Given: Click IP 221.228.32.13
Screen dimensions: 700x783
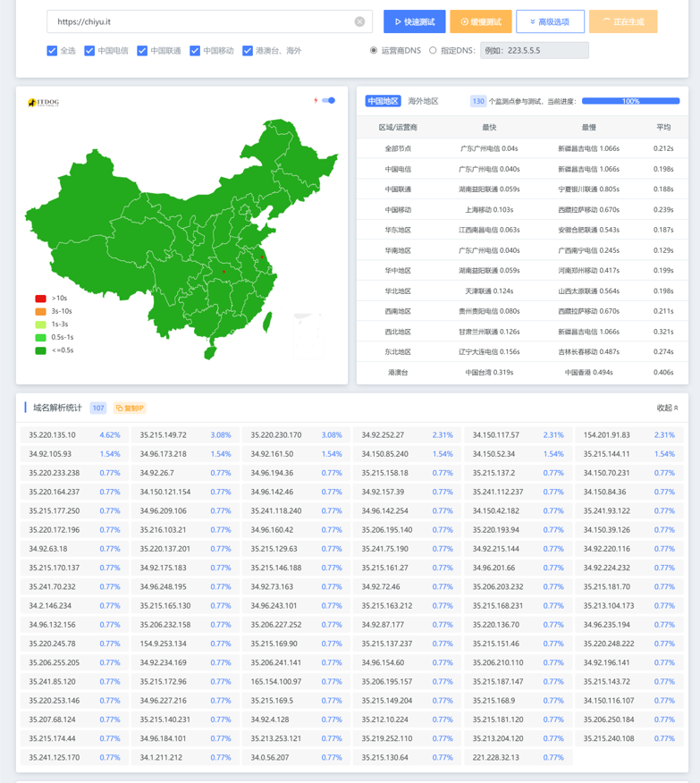Looking at the screenshot, I should (x=496, y=758).
